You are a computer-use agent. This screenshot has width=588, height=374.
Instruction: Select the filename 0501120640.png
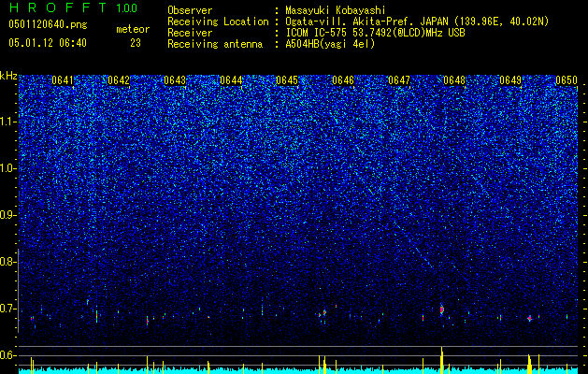click(48, 25)
